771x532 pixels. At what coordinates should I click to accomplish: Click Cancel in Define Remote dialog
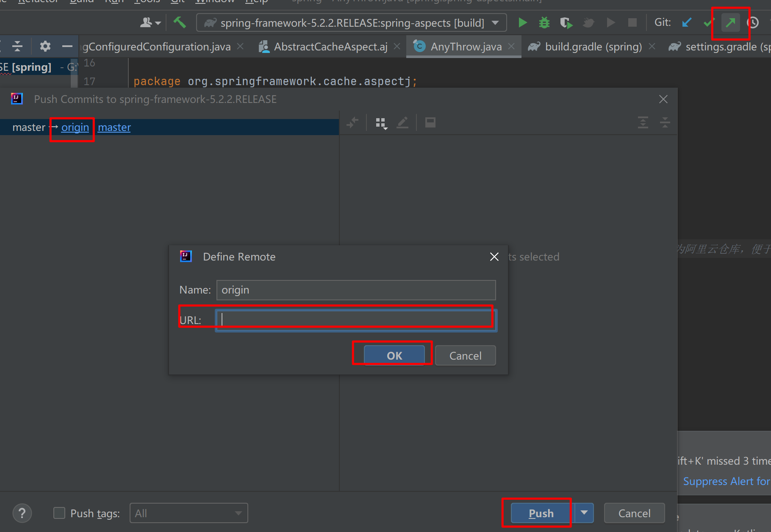[x=465, y=355]
